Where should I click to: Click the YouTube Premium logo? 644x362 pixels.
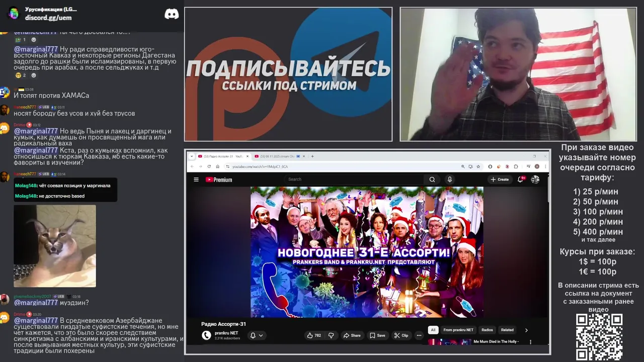pos(219,179)
